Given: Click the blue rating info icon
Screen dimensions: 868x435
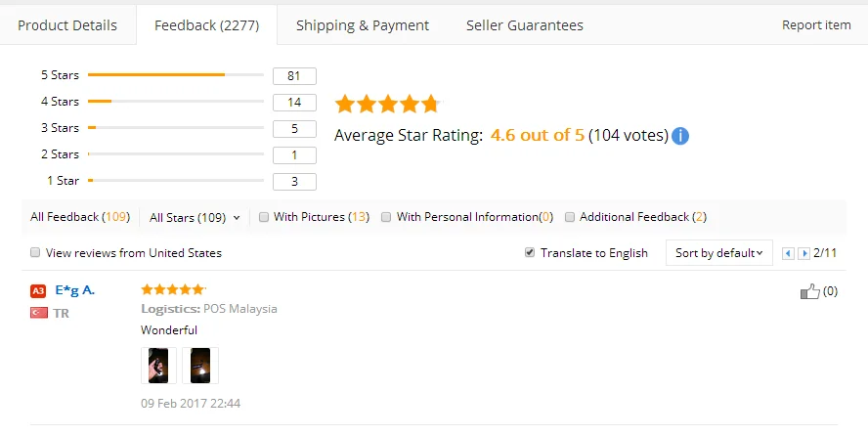Looking at the screenshot, I should click(680, 135).
